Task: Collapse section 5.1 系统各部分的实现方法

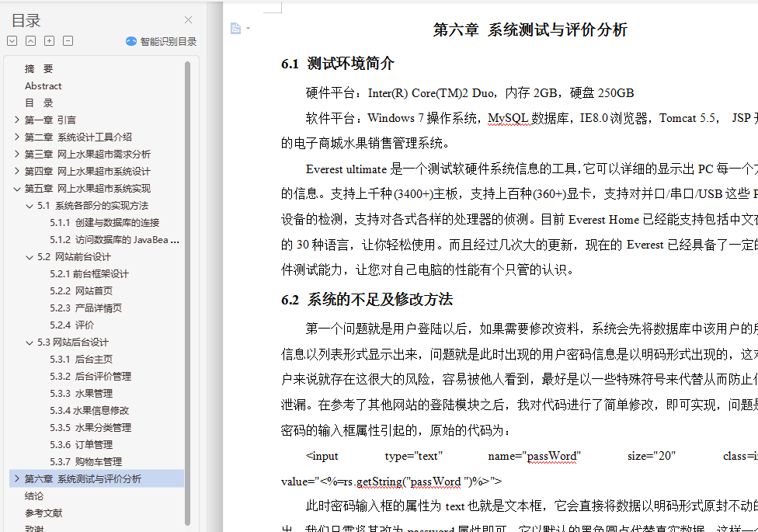Action: pos(30,206)
